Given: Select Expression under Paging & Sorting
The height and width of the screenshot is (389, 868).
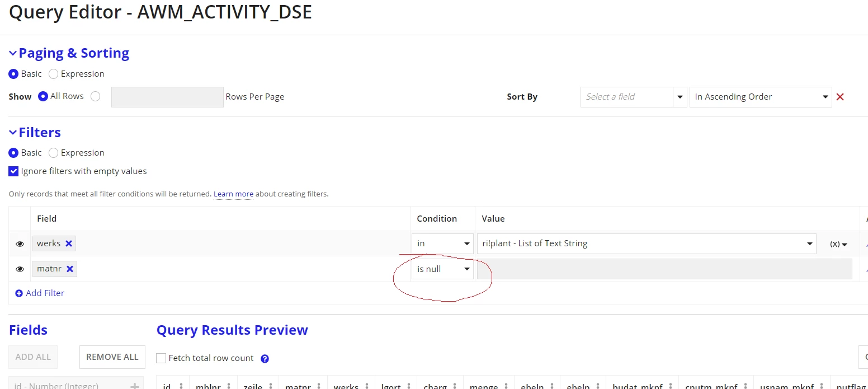Looking at the screenshot, I should [54, 74].
